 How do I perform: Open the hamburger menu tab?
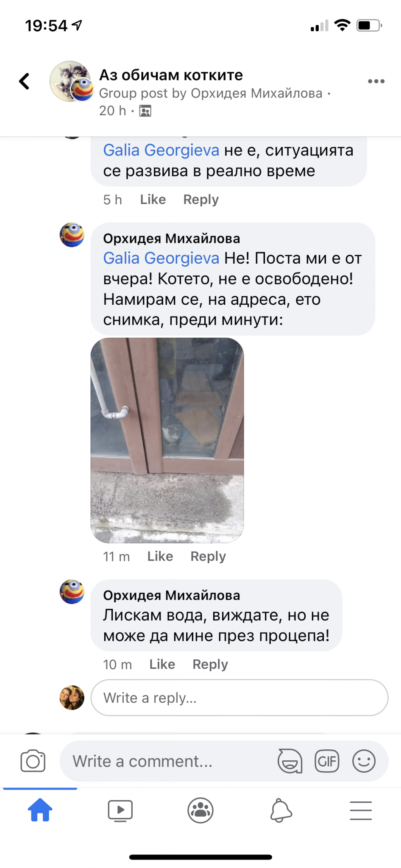coord(361,810)
